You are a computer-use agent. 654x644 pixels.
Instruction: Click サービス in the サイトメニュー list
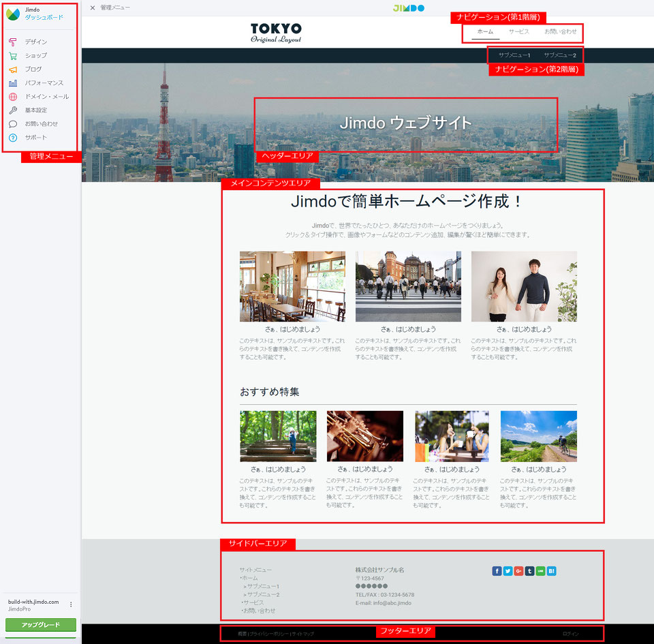tap(253, 602)
